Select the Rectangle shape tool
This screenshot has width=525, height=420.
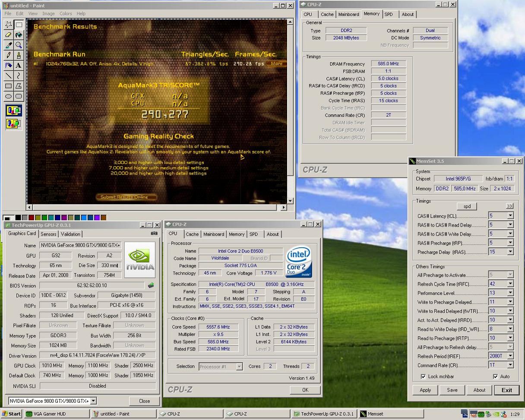tap(9, 86)
